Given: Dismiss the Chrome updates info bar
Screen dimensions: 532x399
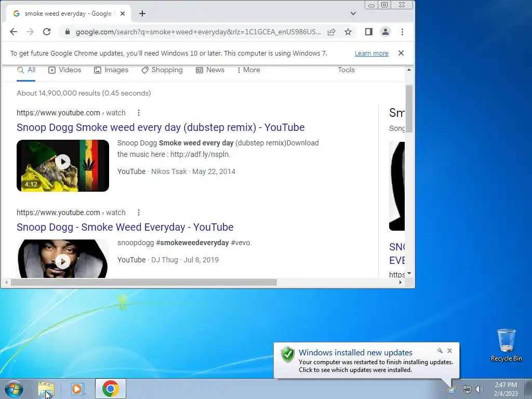Looking at the screenshot, I should click(x=401, y=53).
